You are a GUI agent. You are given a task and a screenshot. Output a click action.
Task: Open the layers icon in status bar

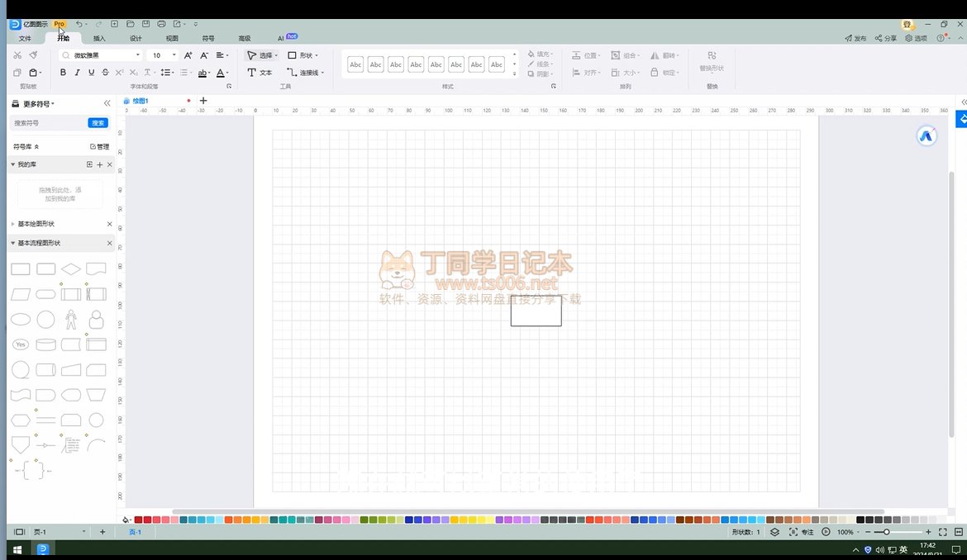point(774,532)
